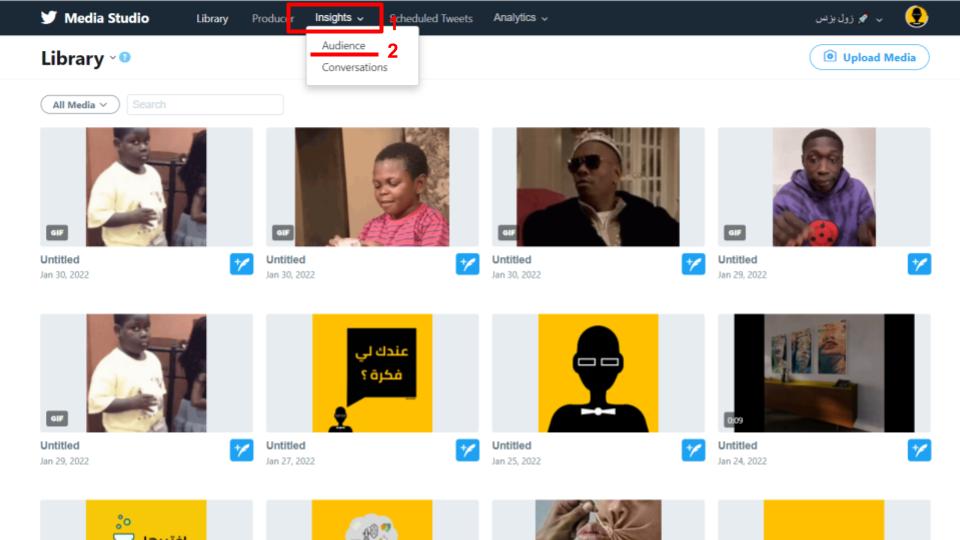960x540 pixels.
Task: Click the profile avatar icon
Action: pos(916,17)
